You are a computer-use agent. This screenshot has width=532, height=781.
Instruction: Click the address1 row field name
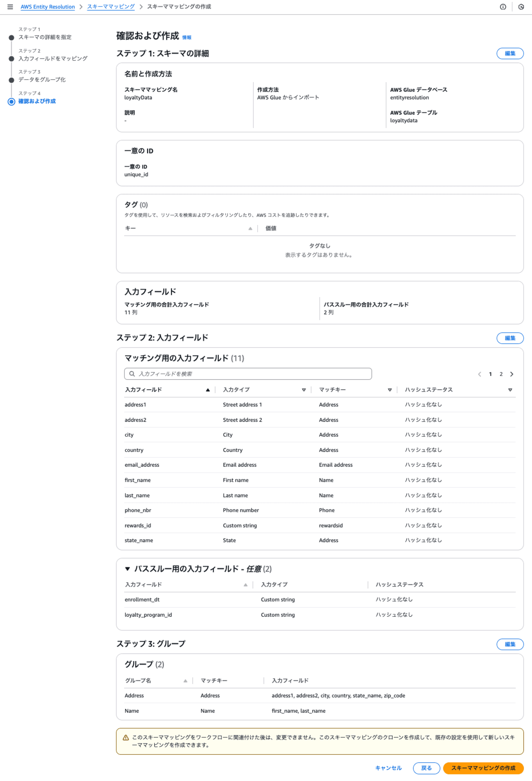[x=135, y=405]
